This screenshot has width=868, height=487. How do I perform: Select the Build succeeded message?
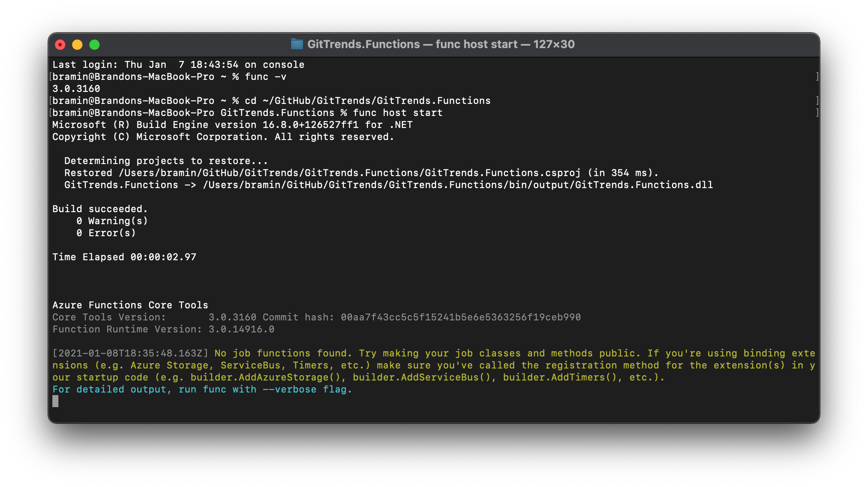coord(100,209)
